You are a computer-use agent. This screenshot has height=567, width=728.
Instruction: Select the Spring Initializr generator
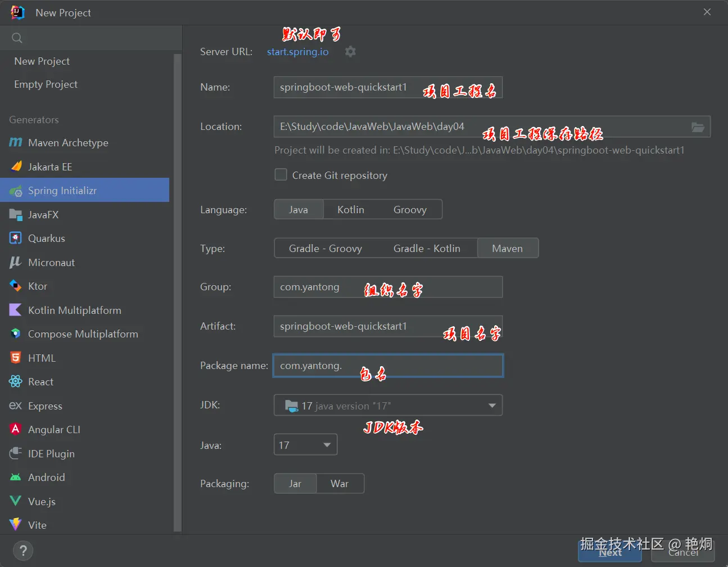[85, 190]
